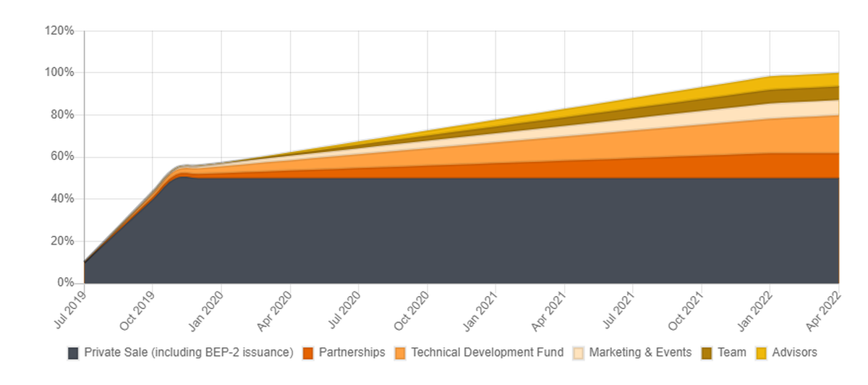Toggle the Technical Development Fund legend label
868x385 pixels.
pyautogui.click(x=487, y=353)
